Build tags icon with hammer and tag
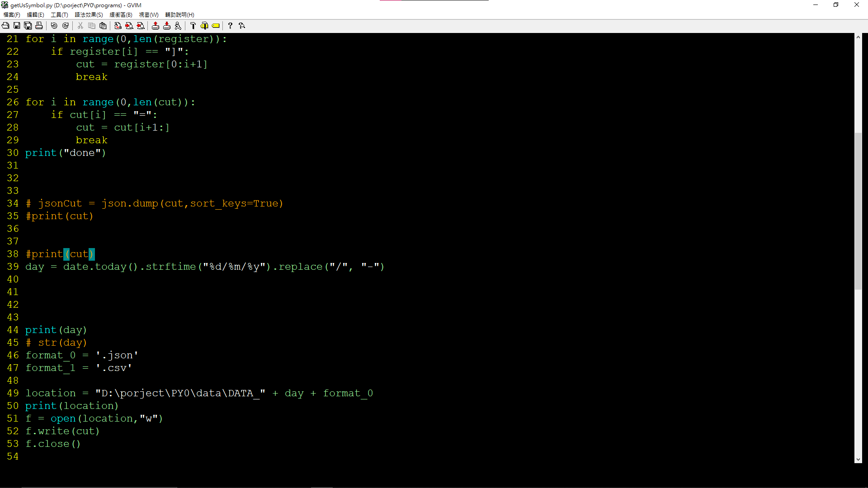This screenshot has height=488, width=868. (x=204, y=26)
